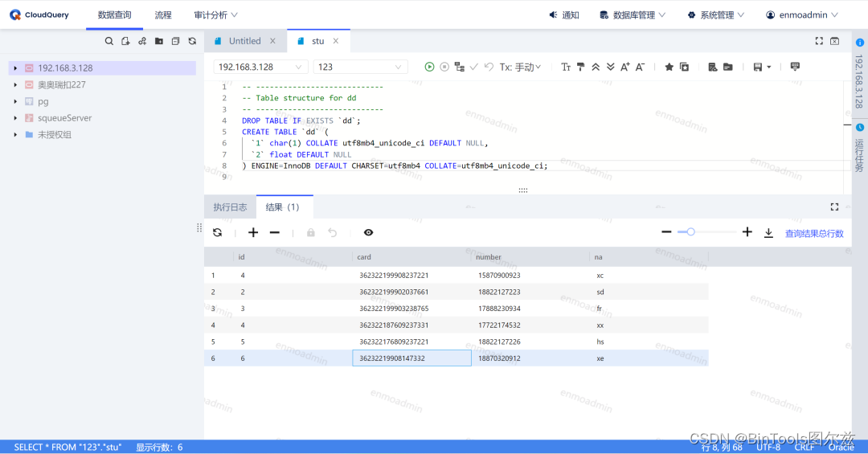Click the new folder icon in sidebar toolbar
Viewport: 868px width, 454px height.
coord(159,41)
